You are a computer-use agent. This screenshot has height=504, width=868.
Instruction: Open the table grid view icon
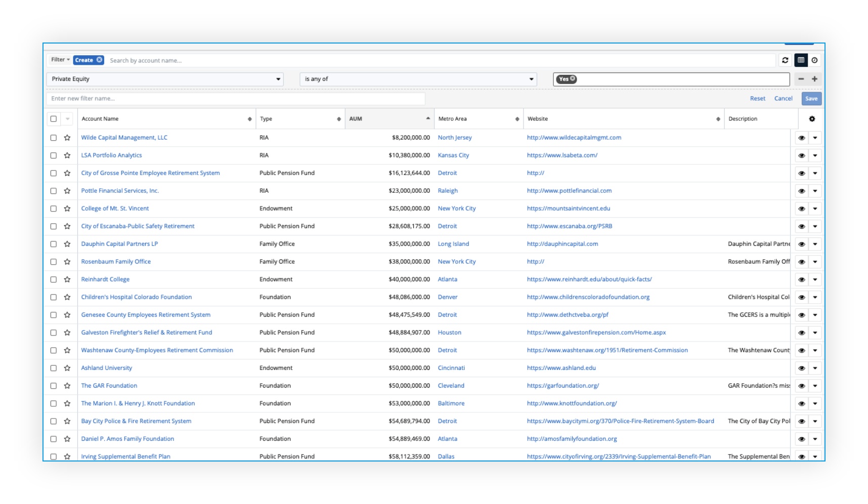[801, 60]
